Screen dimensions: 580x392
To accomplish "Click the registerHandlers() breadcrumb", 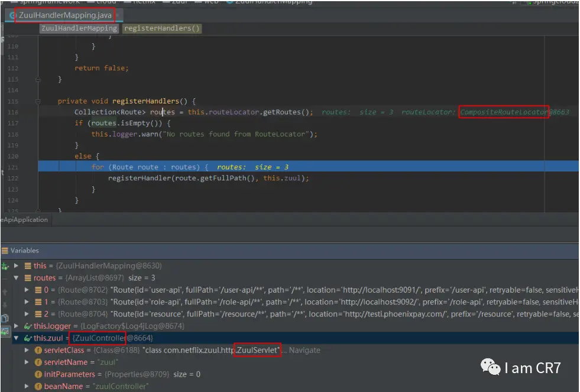I will [162, 28].
